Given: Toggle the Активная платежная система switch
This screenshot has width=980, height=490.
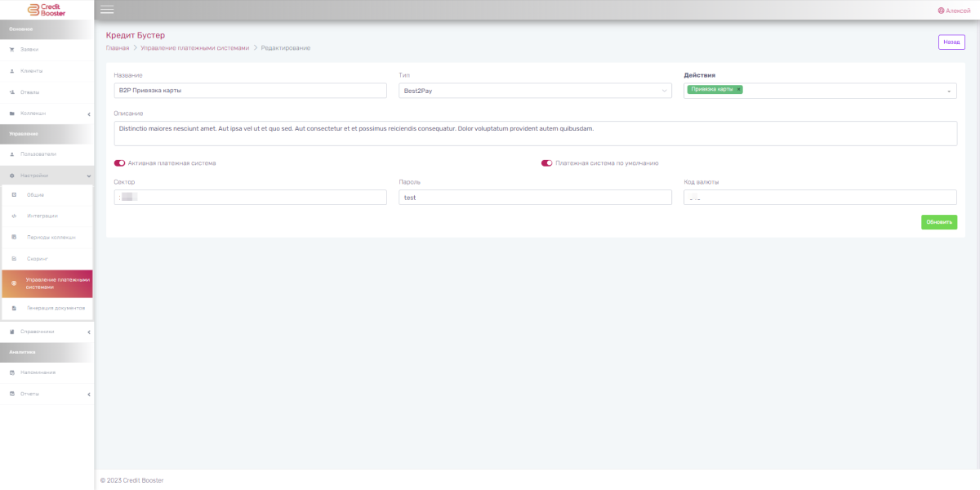Looking at the screenshot, I should (x=120, y=163).
